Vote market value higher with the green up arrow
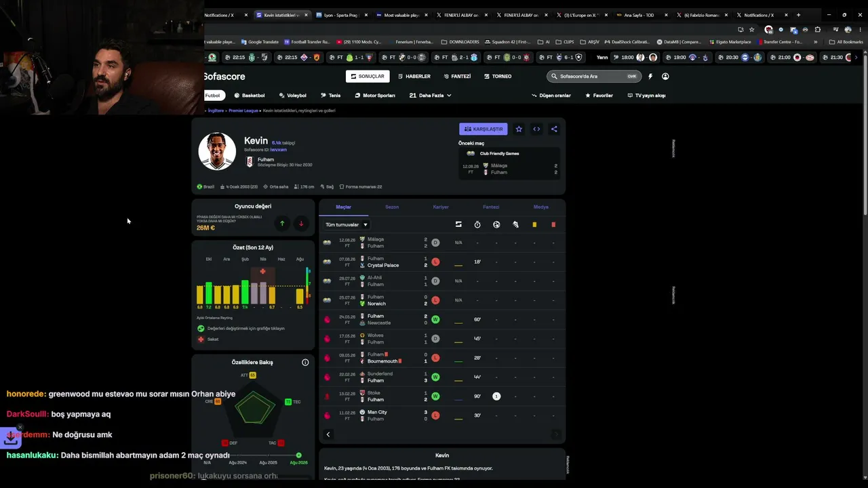 tap(282, 224)
